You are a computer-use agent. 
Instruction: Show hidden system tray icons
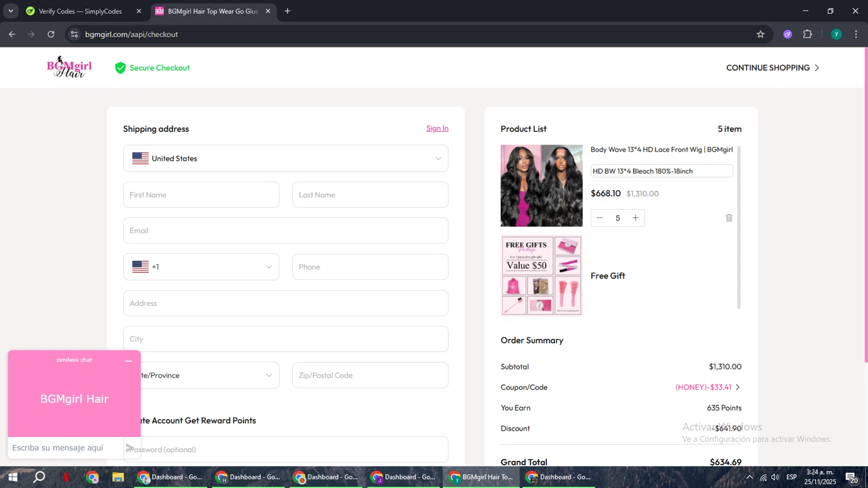[x=749, y=477]
